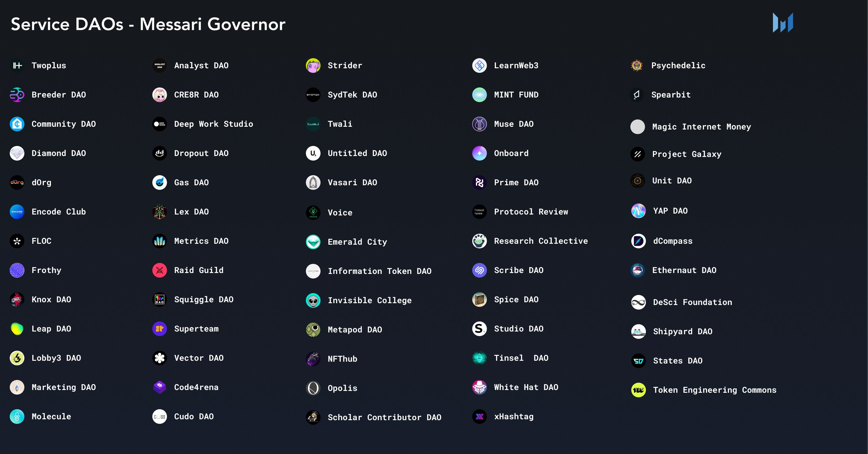Click the Gas DAO logo icon
This screenshot has height=454, width=868.
point(159,182)
